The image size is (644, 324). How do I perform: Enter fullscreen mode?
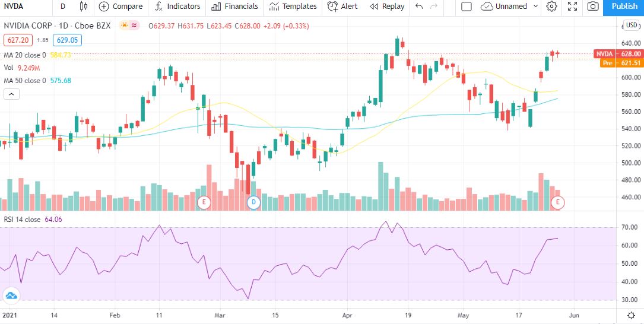click(572, 6)
